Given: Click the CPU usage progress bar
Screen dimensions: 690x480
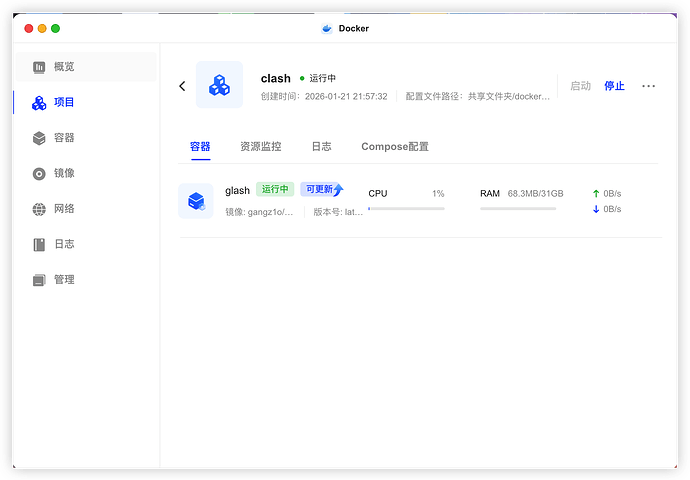Looking at the screenshot, I should 406,209.
